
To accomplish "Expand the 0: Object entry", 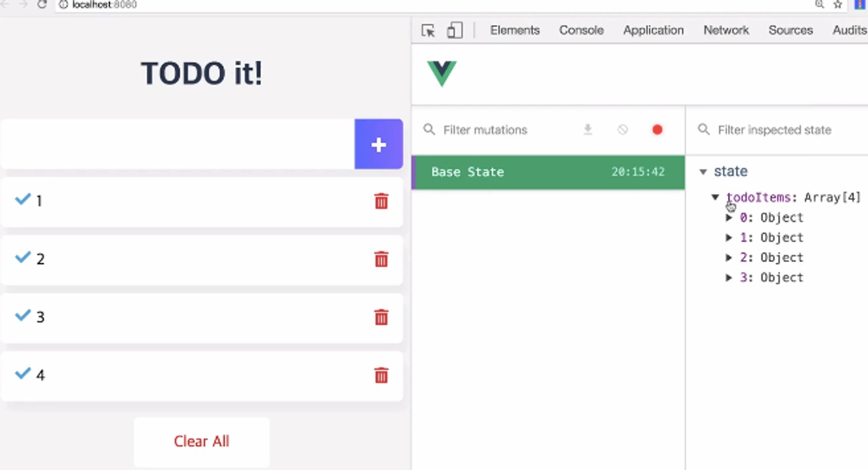I will [729, 217].
